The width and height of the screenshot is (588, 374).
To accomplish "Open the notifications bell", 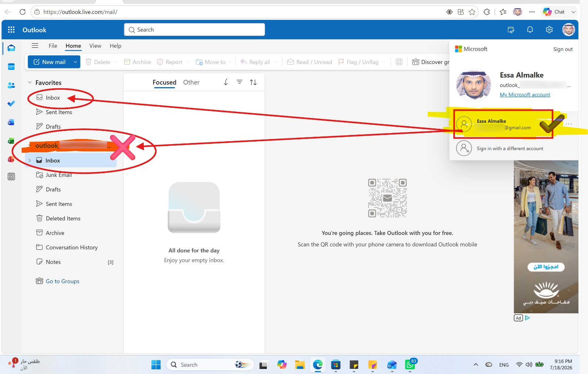I will [x=530, y=30].
